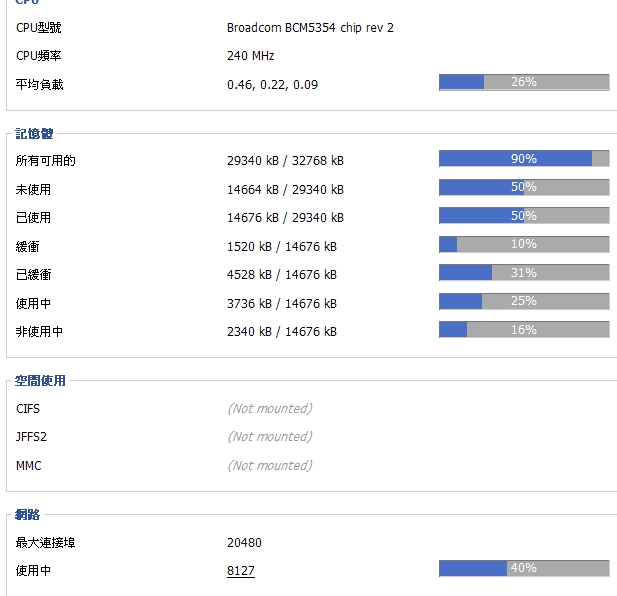Select the text Broadcom BCM5354 chip rev 2
This screenshot has height=596, width=617.
coord(310,28)
